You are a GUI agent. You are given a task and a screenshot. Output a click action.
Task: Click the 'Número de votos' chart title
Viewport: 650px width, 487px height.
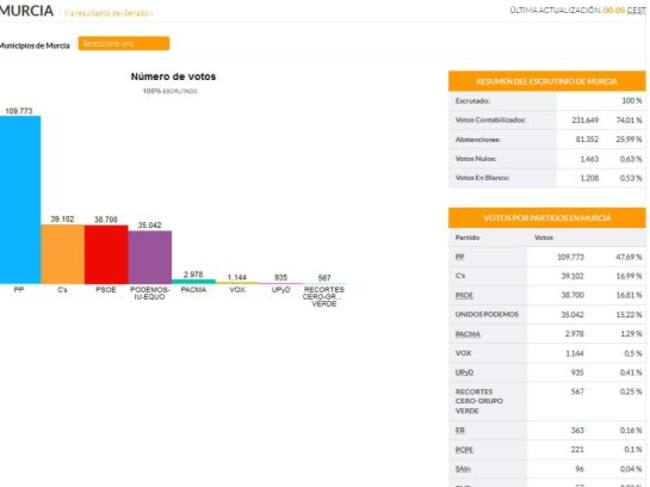[173, 76]
